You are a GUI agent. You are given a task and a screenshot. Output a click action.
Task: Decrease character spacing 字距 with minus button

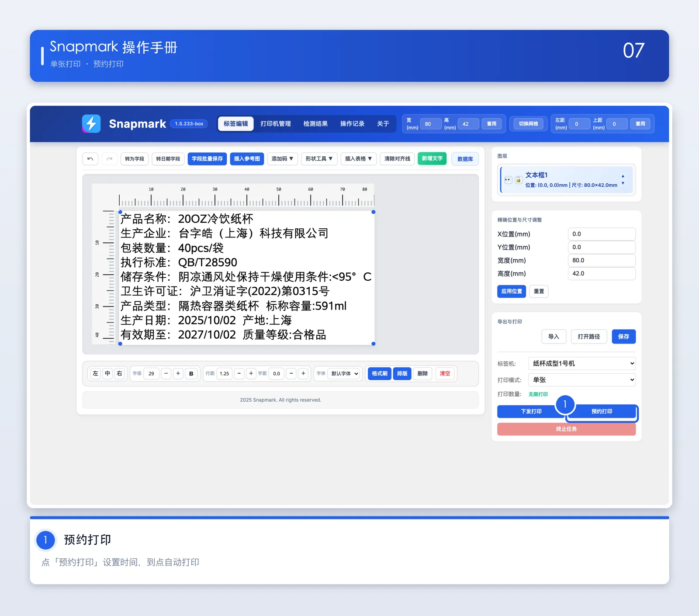coord(291,374)
